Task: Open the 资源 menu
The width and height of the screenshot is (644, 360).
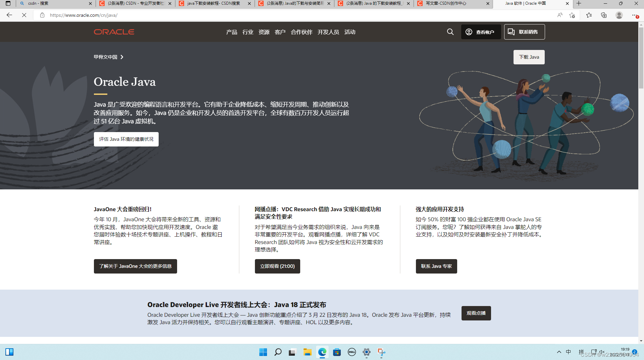Action: coord(264,32)
